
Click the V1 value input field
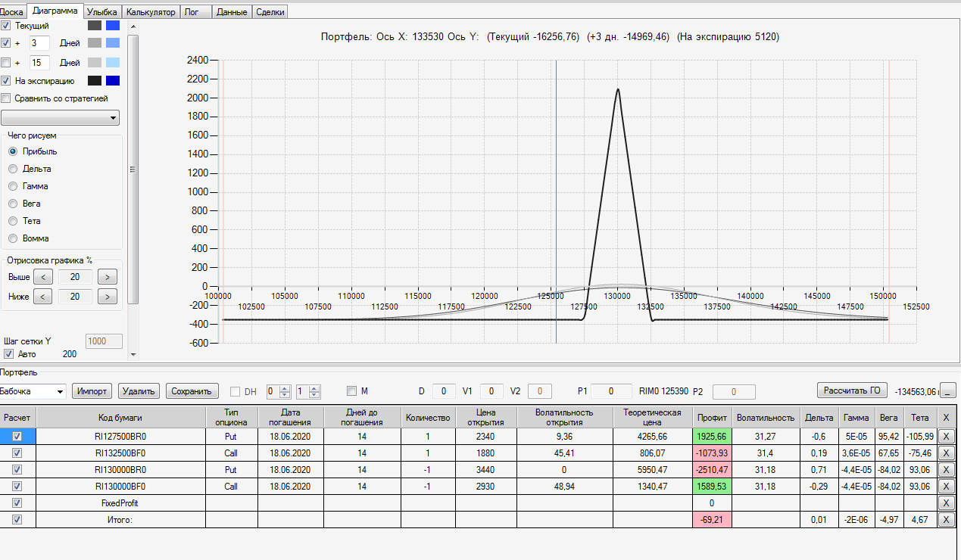(x=491, y=391)
